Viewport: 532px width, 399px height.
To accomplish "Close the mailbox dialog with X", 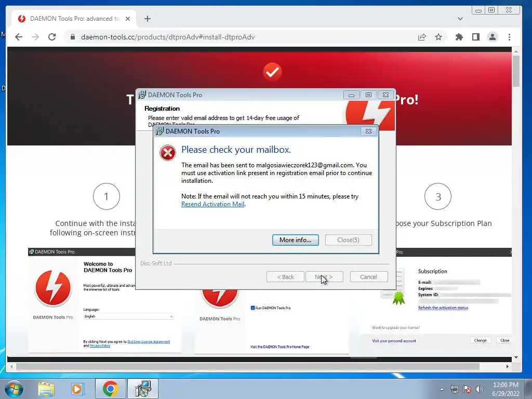I will click(368, 131).
